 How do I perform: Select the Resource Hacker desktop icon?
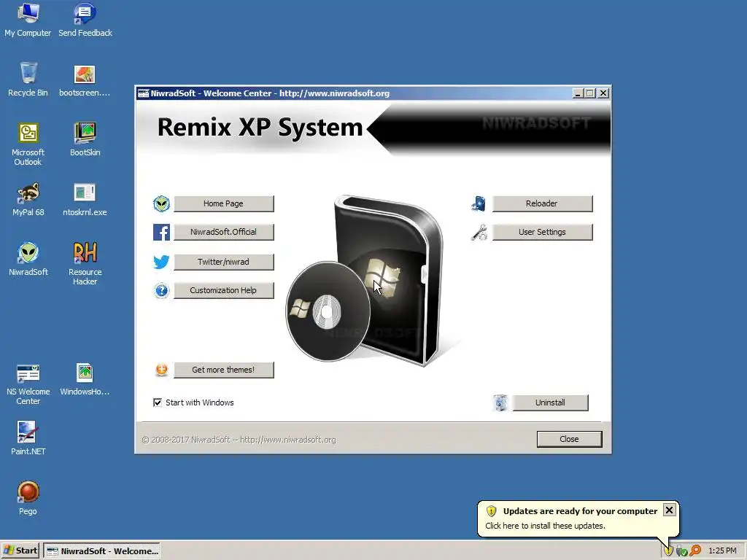85,263
